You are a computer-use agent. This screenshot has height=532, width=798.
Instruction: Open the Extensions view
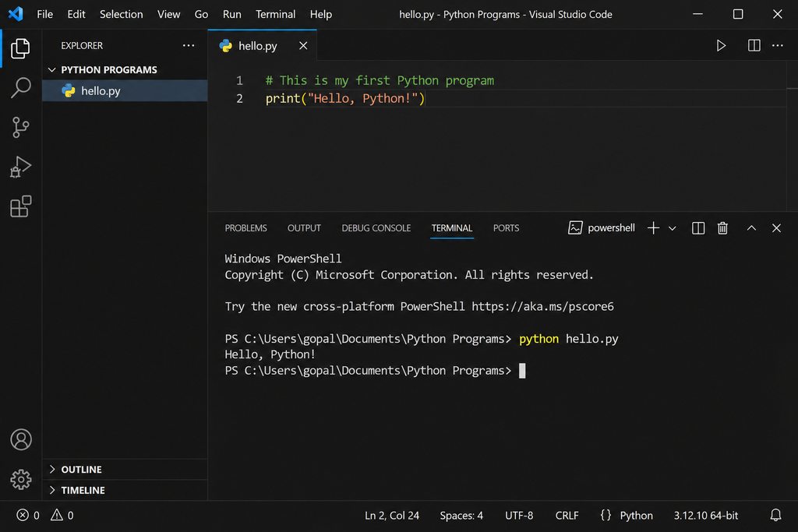[21, 206]
